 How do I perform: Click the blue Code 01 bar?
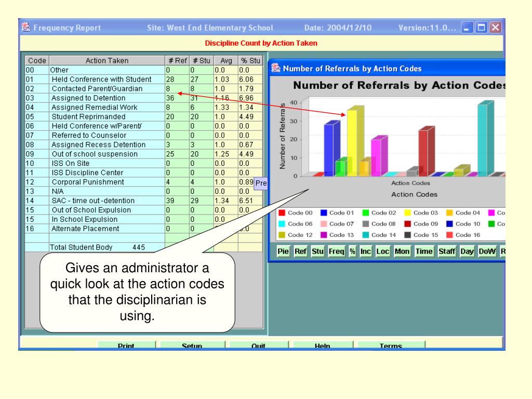click(x=331, y=148)
